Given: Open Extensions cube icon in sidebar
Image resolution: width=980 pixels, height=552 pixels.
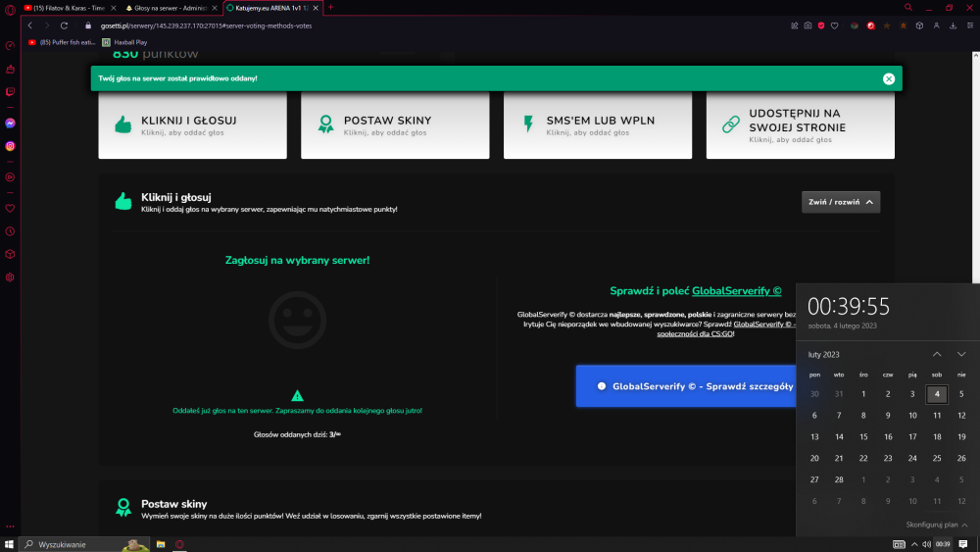Looking at the screenshot, I should 10,255.
